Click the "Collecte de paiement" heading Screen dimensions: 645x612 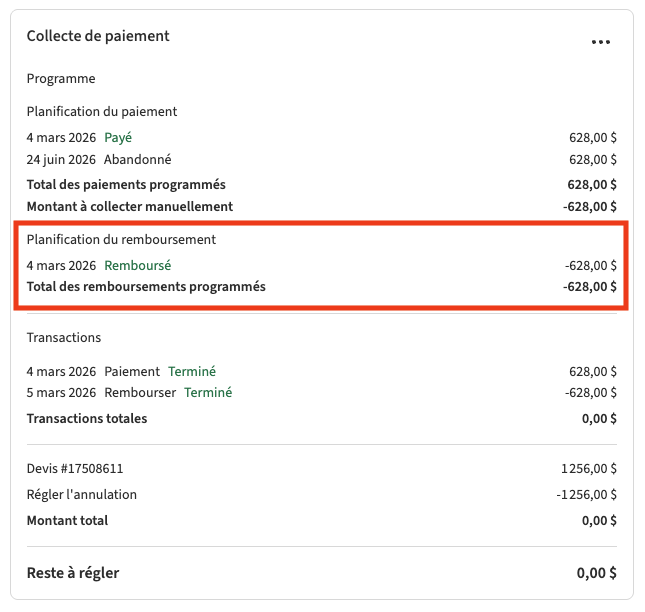98,36
